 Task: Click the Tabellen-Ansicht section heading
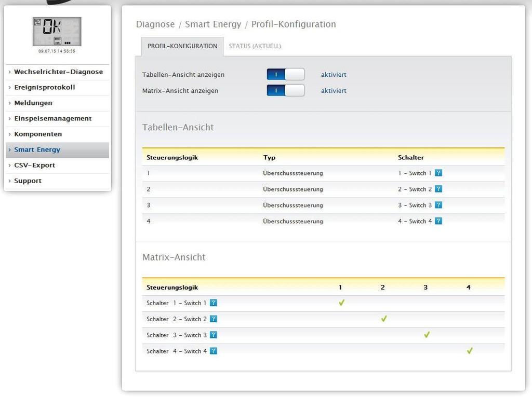click(178, 127)
